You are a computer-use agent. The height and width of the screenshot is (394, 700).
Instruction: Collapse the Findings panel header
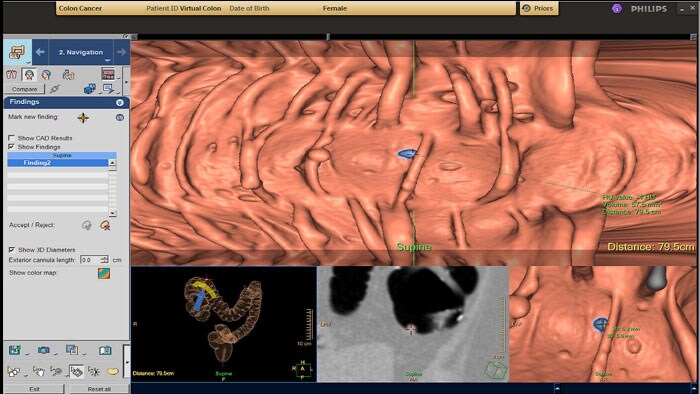120,102
